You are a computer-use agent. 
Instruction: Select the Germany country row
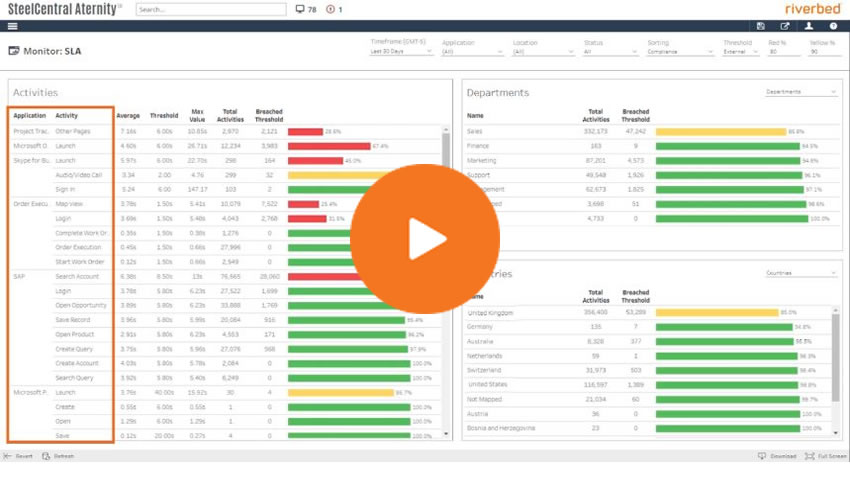pos(648,327)
